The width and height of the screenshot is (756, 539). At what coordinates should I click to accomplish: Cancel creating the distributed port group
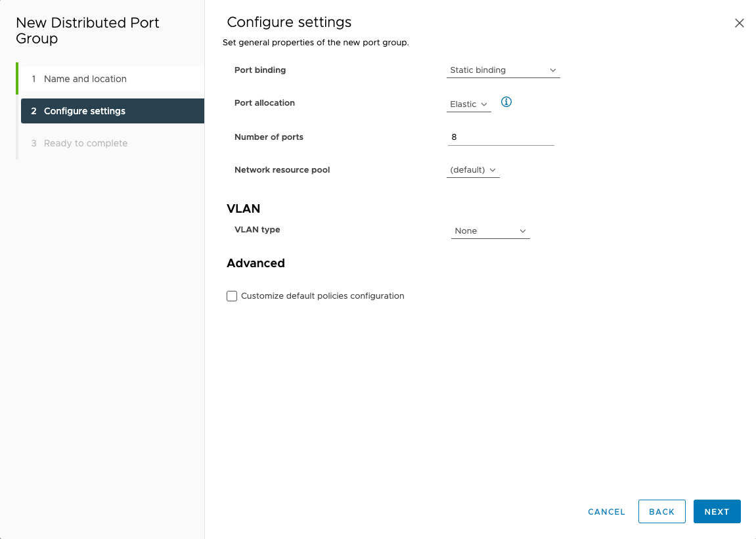606,511
